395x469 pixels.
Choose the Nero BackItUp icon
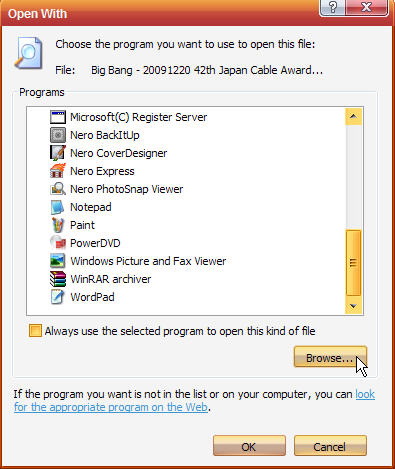[58, 135]
